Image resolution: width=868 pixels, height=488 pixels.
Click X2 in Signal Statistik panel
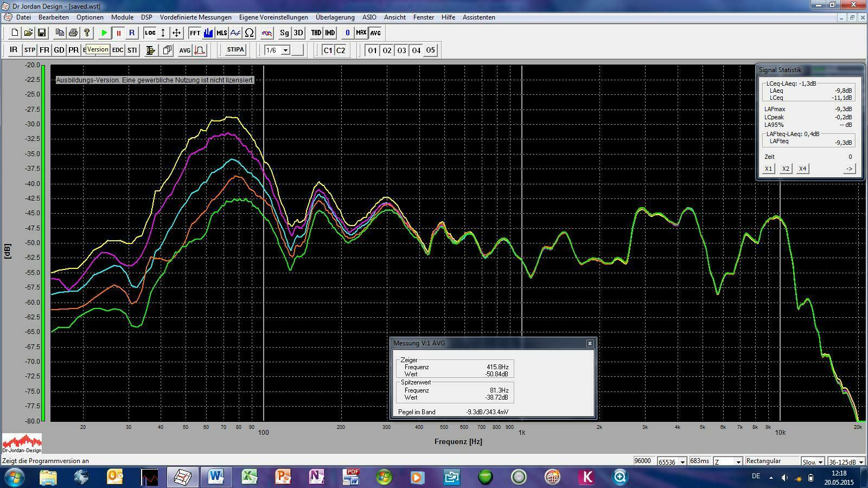tap(786, 169)
